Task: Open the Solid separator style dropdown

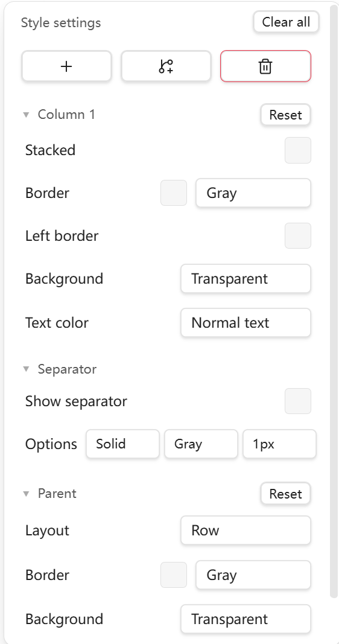Action: coord(122,444)
